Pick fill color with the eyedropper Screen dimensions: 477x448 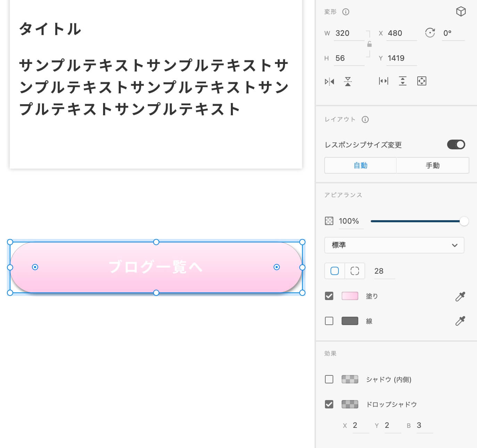460,296
